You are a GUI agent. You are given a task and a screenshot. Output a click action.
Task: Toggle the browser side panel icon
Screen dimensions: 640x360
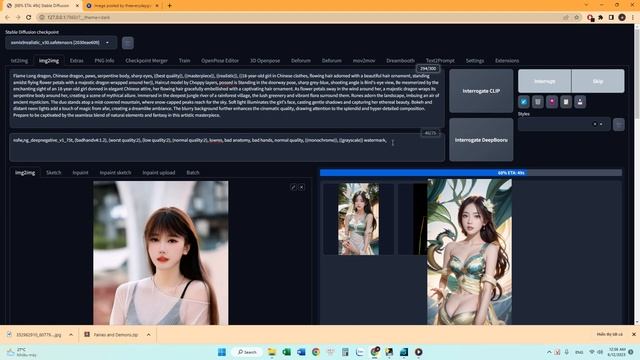tap(611, 17)
